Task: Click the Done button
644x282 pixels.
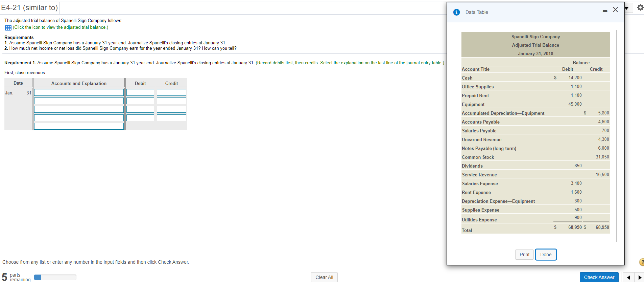Action: coord(546,255)
